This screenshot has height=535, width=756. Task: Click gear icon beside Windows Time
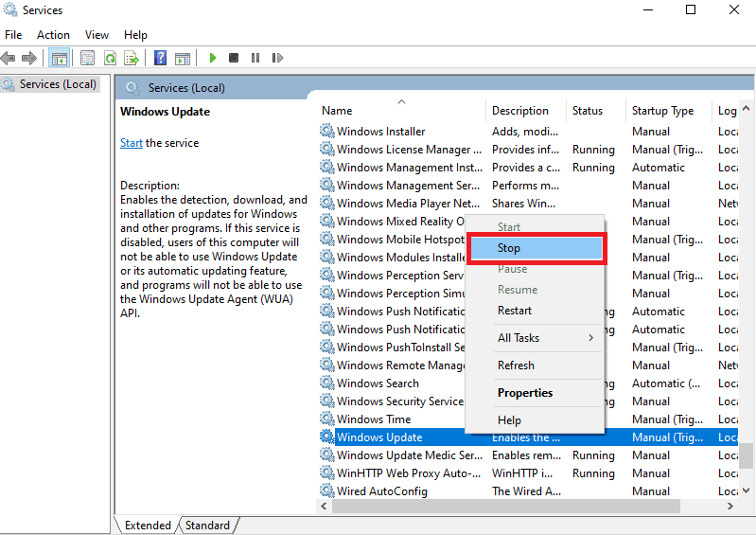pos(326,419)
